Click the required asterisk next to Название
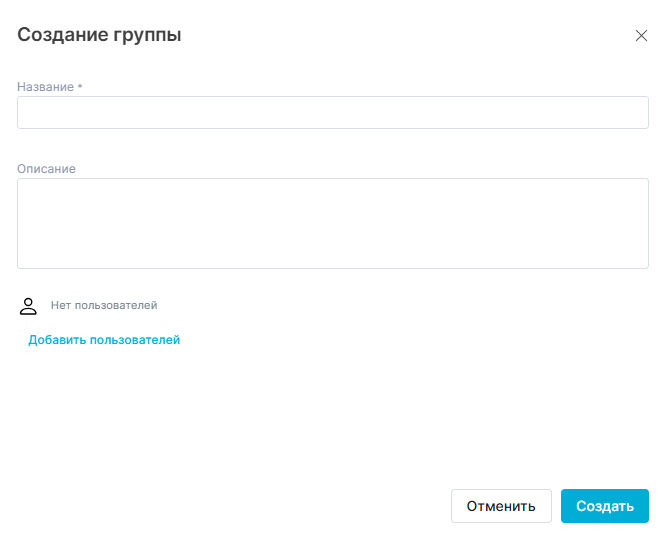 (80, 87)
